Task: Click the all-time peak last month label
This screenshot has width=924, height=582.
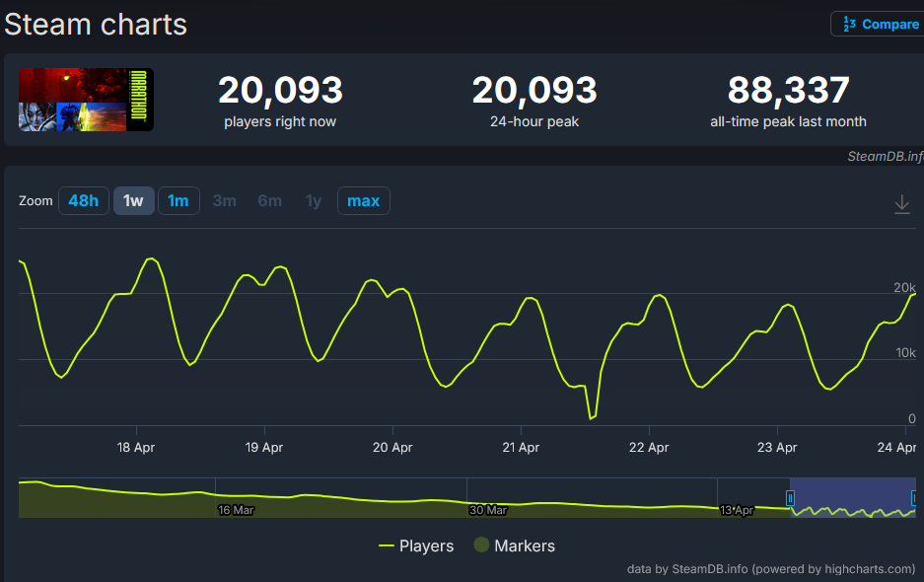Action: pos(789,121)
